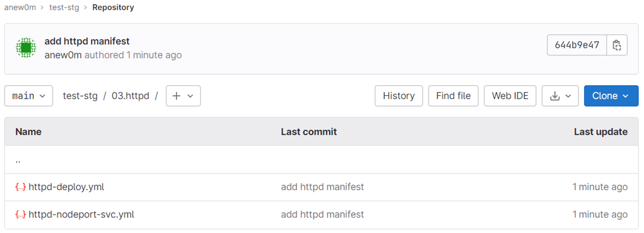Screen dimensions: 644x233
Task: Click the 644b9e47 commit hash
Action: pyautogui.click(x=576, y=45)
